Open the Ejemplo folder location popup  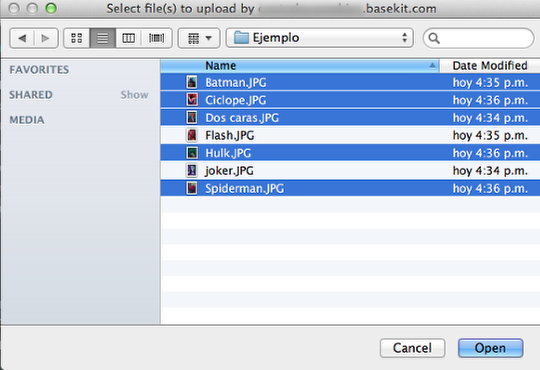tap(320, 38)
